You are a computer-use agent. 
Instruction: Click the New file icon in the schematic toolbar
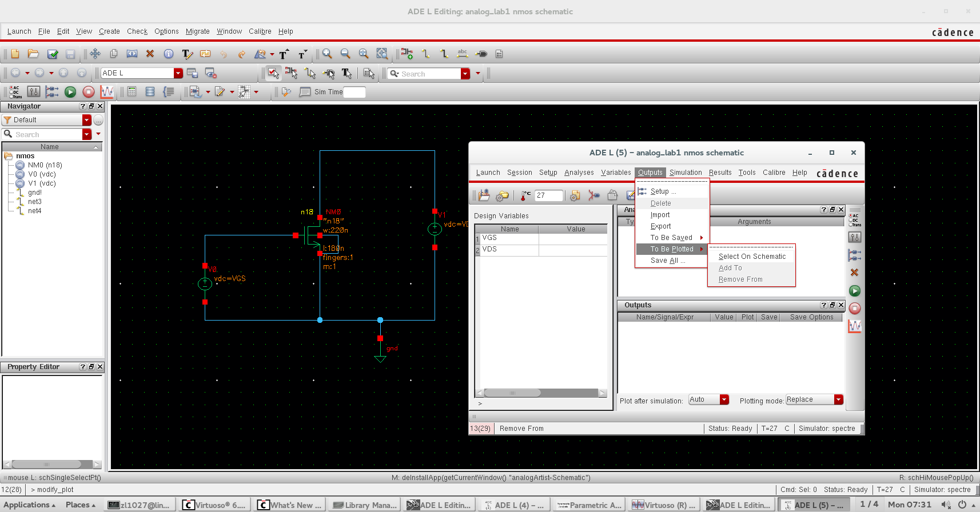(15, 54)
